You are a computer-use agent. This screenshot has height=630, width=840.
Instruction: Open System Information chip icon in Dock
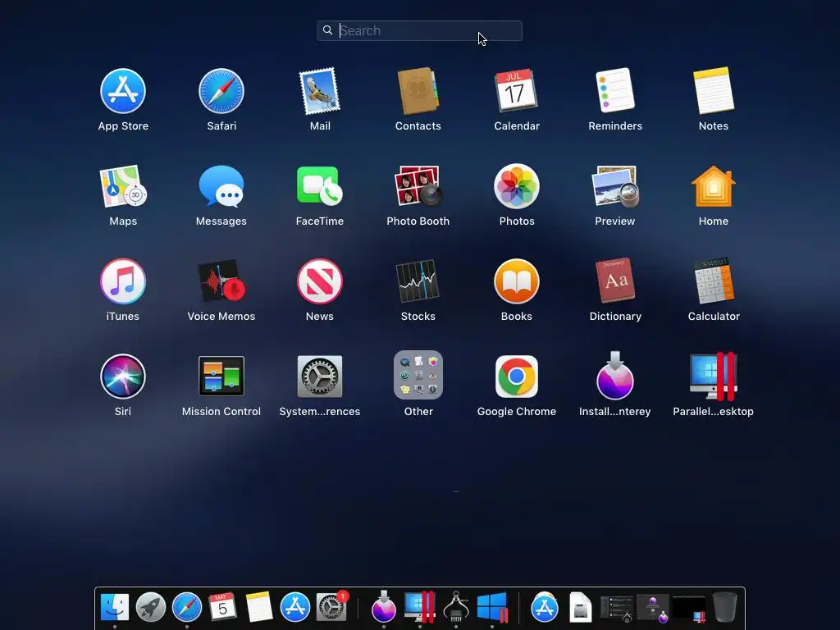tap(456, 607)
